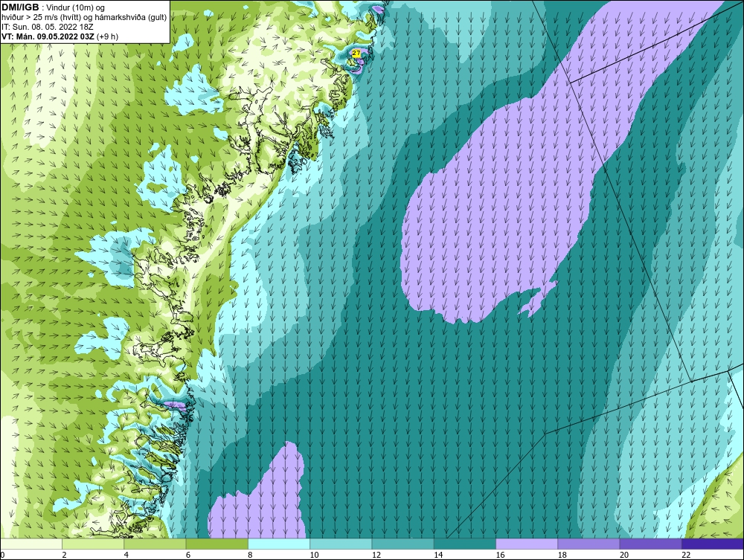Click the 14-16 m/s dark teal swatch
This screenshot has width=744, height=560.
tap(465, 544)
